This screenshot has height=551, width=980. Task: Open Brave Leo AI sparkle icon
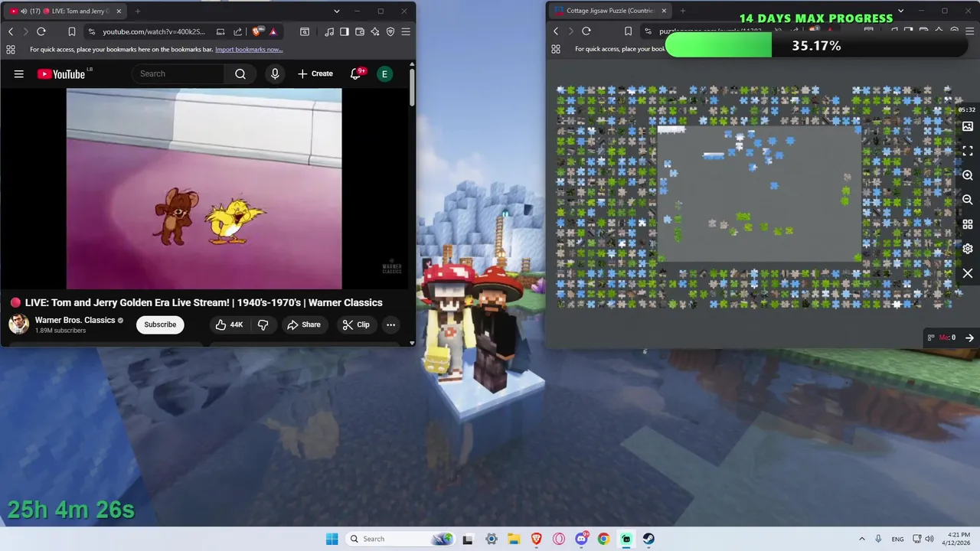[375, 31]
